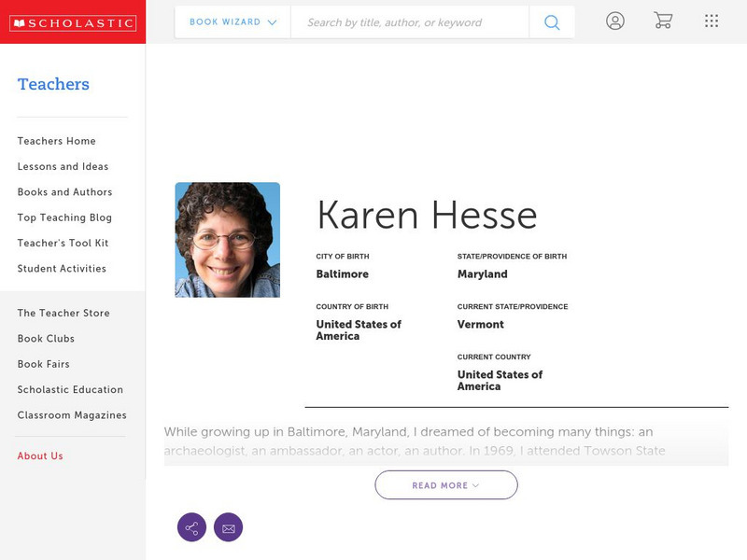
Task: Open Book Clubs link
Action: (x=46, y=339)
